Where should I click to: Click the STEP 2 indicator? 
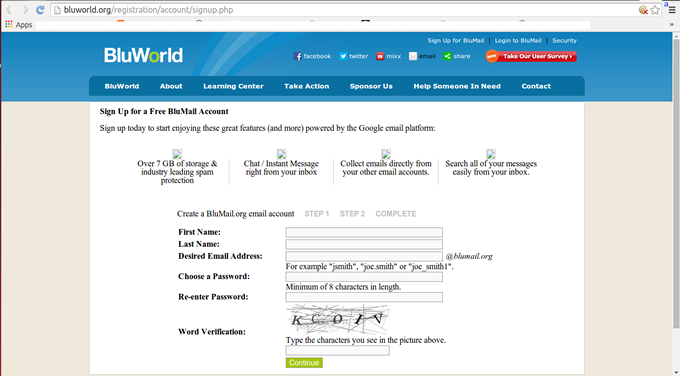(x=353, y=214)
